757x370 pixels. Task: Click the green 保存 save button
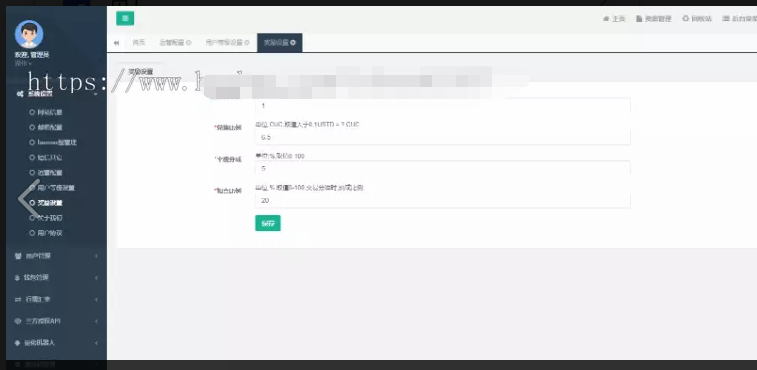(267, 223)
